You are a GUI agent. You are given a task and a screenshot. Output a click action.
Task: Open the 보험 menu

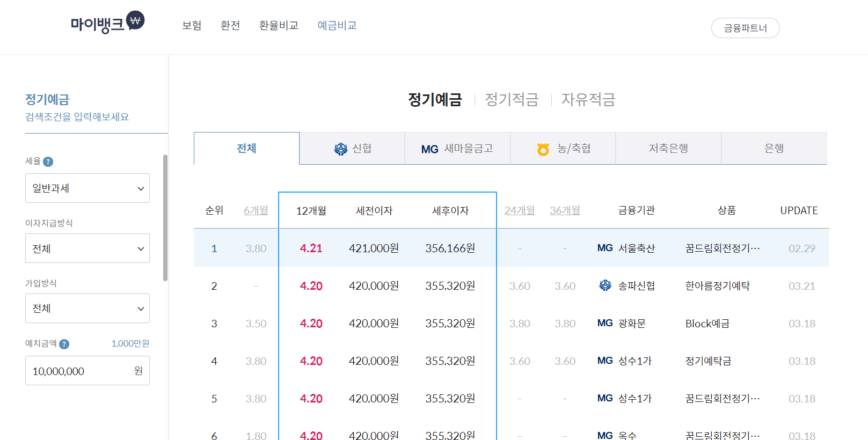192,25
